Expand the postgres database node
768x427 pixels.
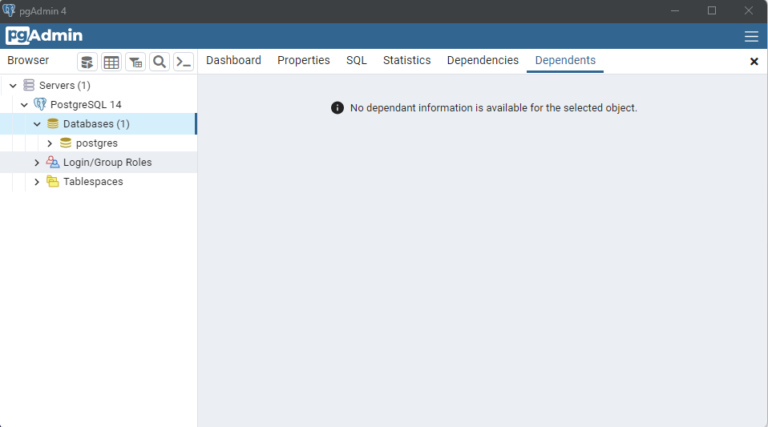[x=49, y=143]
